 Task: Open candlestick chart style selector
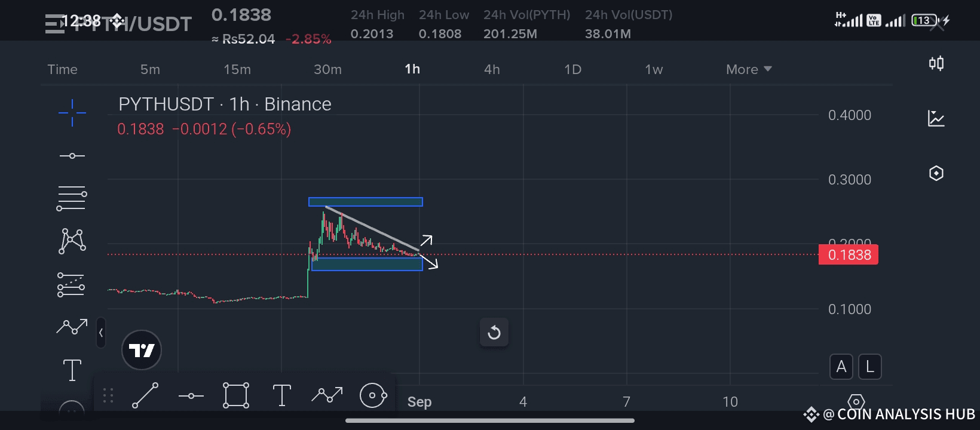click(x=936, y=63)
